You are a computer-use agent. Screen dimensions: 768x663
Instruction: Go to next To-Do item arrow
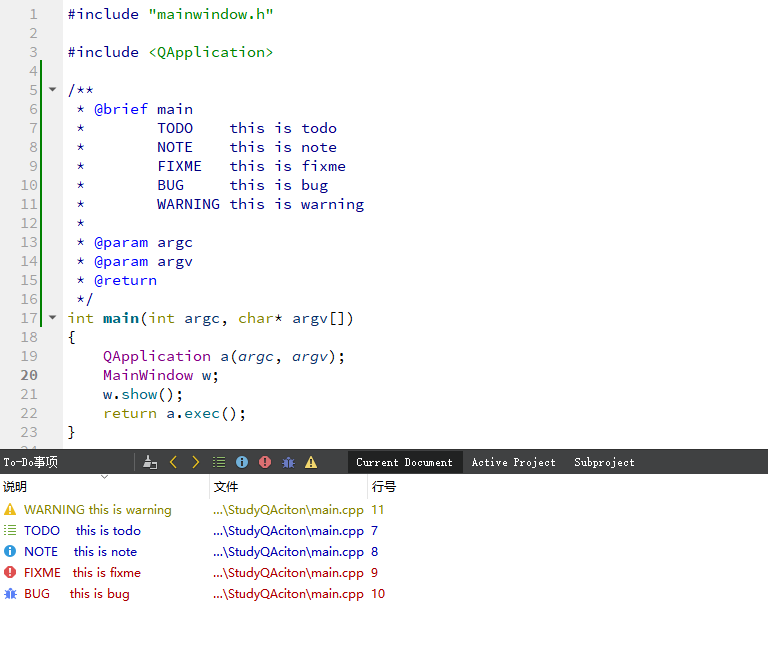tap(195, 462)
